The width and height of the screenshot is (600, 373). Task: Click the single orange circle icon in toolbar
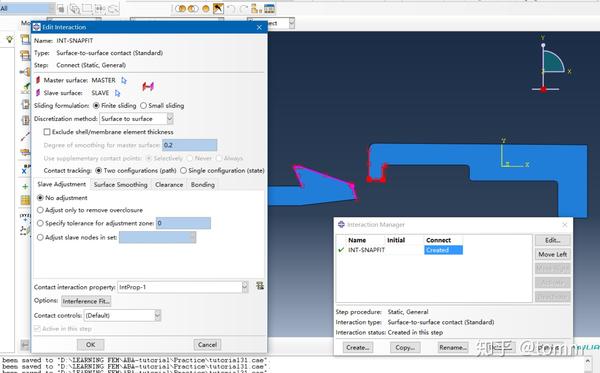point(206,8)
